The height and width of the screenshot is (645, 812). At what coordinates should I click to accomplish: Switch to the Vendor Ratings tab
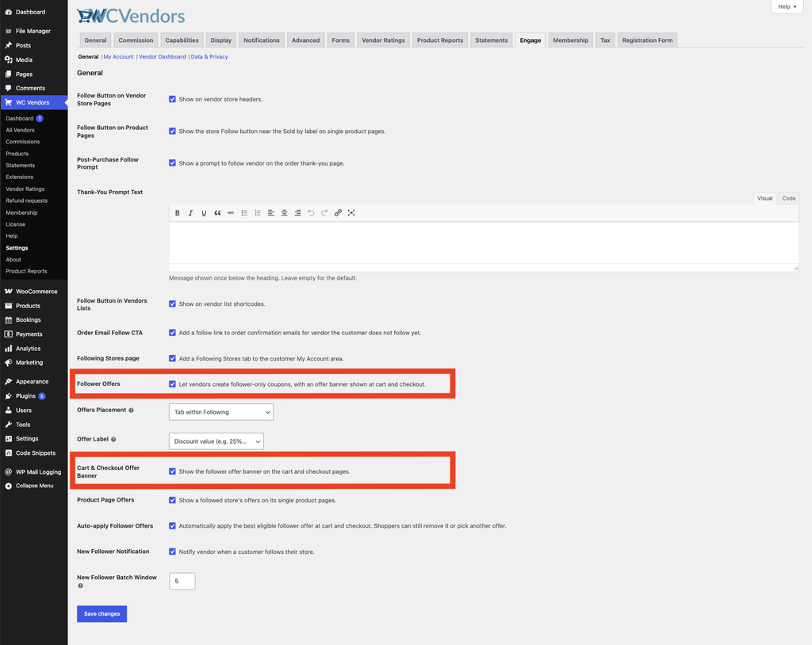click(x=383, y=40)
